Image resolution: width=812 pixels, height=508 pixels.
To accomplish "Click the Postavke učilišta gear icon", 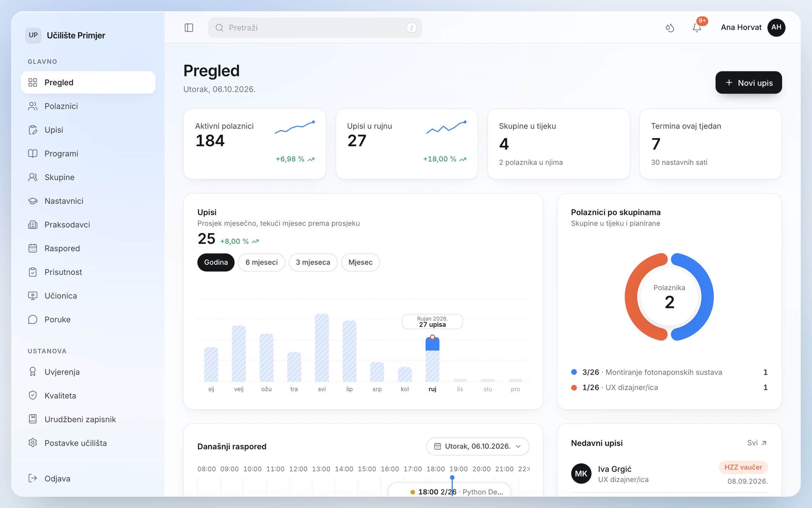I will [32, 443].
